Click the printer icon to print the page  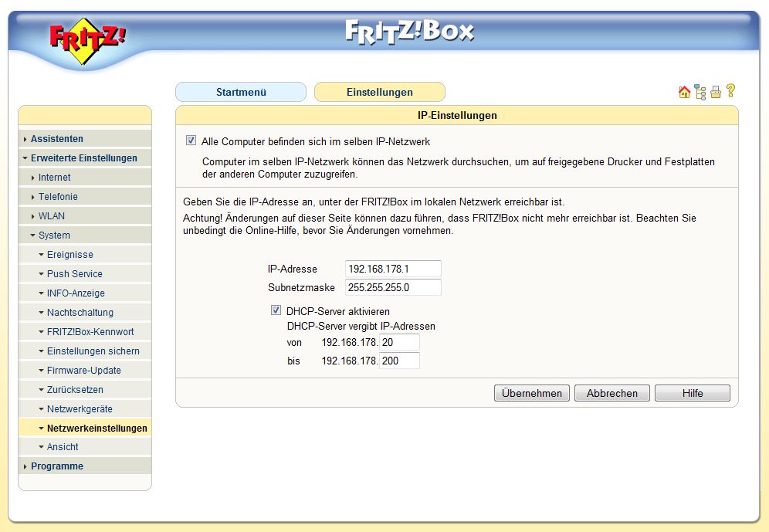coord(716,92)
